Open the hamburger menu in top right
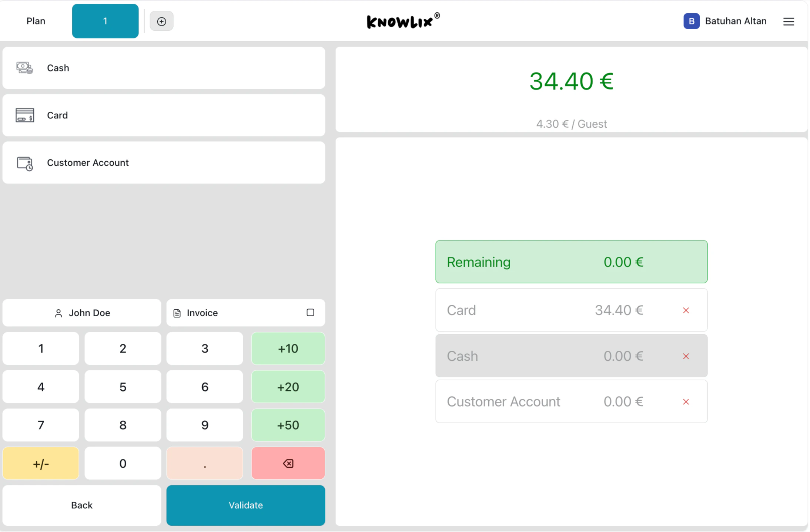810x532 pixels. click(x=789, y=21)
